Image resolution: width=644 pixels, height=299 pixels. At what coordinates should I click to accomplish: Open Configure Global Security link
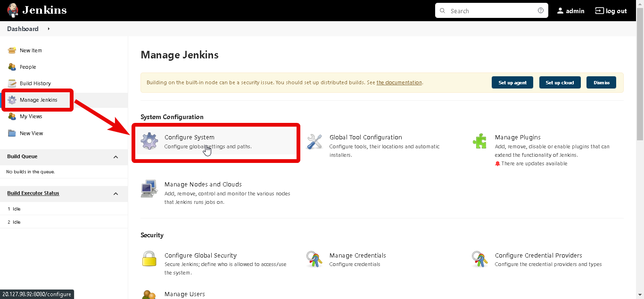pos(200,255)
